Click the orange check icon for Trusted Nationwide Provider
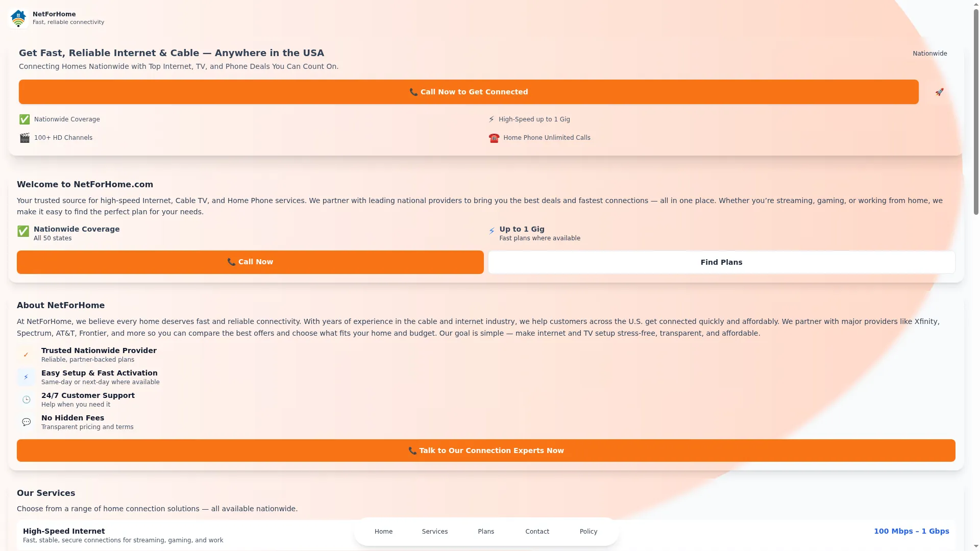 click(26, 355)
